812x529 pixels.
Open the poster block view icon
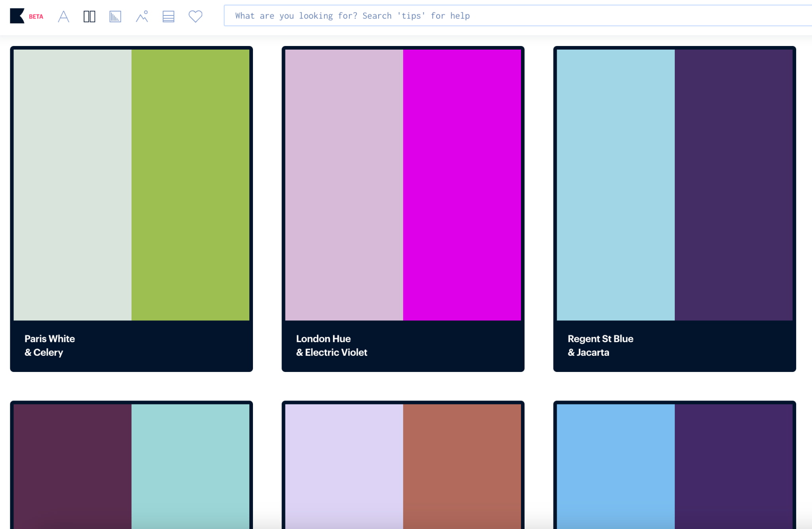[x=169, y=16]
